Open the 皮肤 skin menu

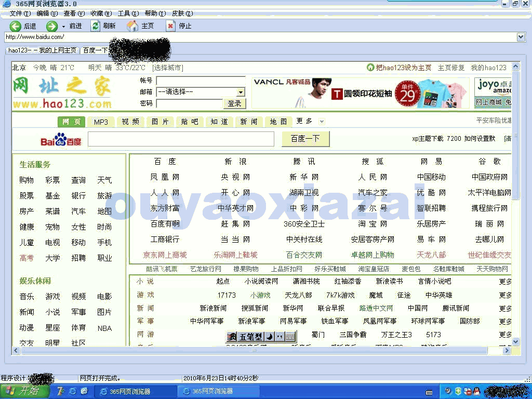(182, 13)
